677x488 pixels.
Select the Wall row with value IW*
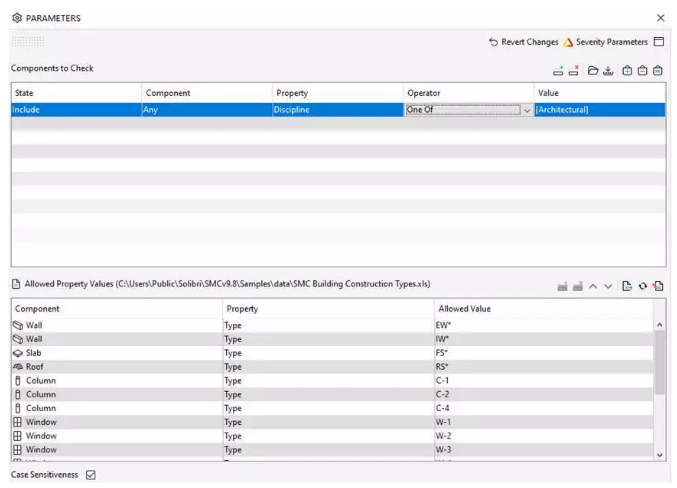tap(332, 339)
